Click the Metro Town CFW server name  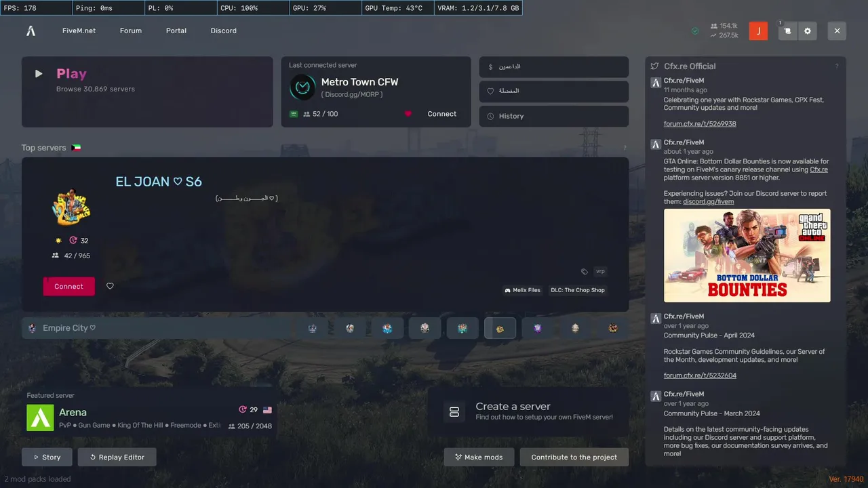pyautogui.click(x=359, y=82)
